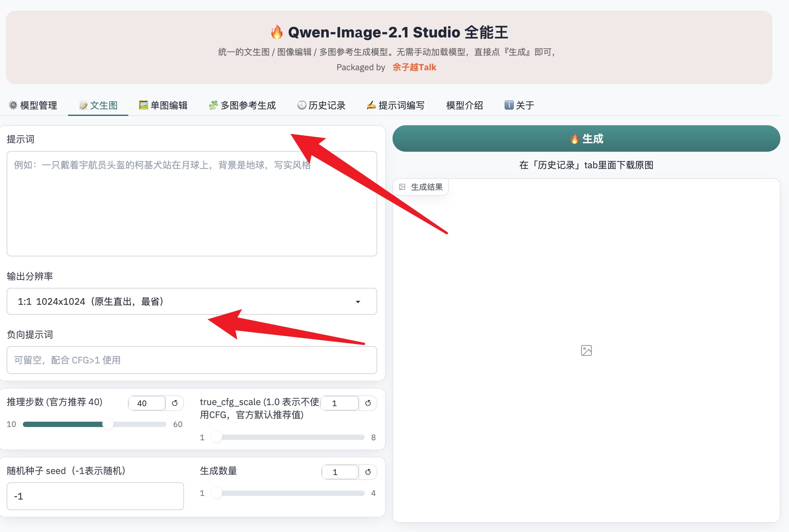Click the 生成数量 label
This screenshot has height=532, width=789.
pyautogui.click(x=218, y=471)
